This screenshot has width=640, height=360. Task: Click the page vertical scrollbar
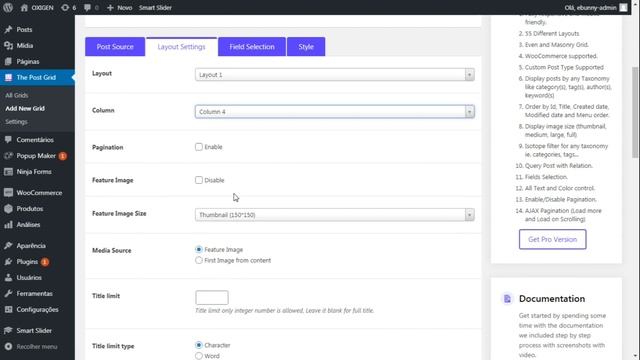(x=635, y=112)
